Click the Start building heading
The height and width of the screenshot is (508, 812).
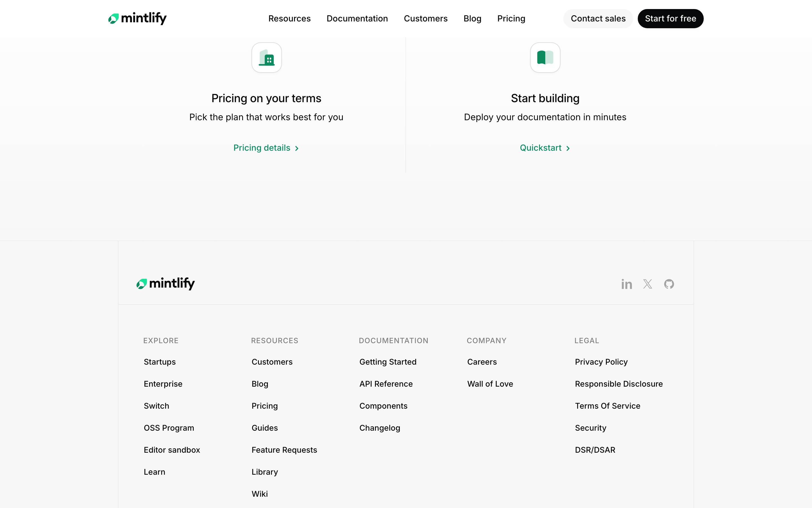545,98
